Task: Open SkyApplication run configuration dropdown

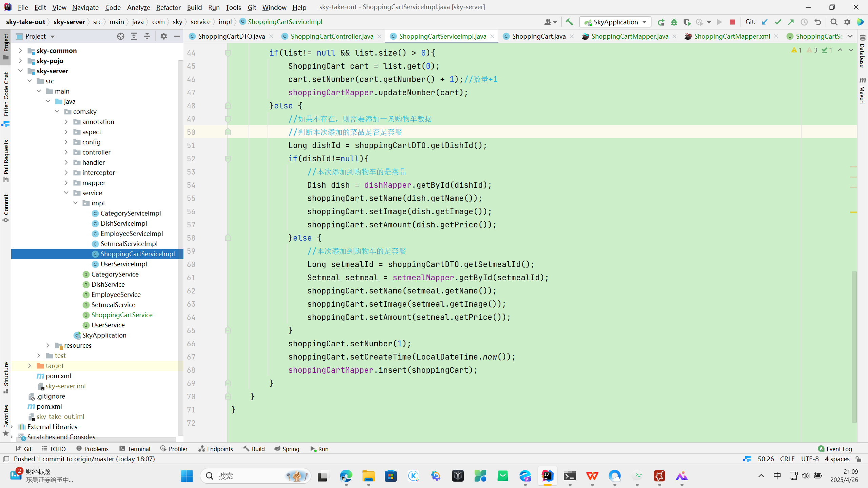Action: (x=615, y=22)
